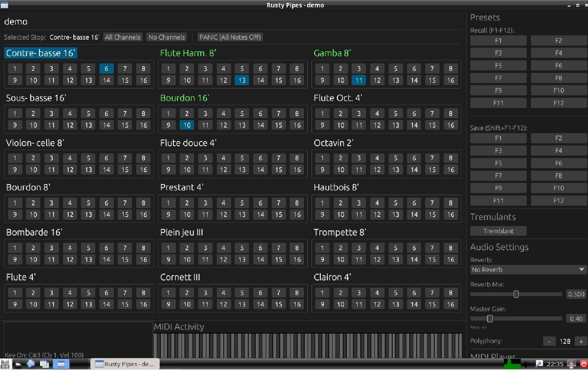This screenshot has height=370, width=588.
Task: Select the Gamba 8' stop title
Action: [x=332, y=53]
